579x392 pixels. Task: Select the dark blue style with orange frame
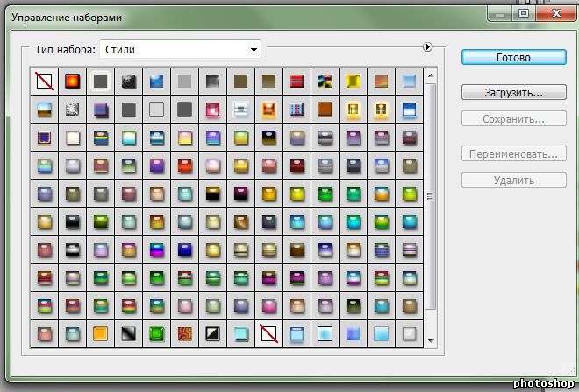pos(45,138)
